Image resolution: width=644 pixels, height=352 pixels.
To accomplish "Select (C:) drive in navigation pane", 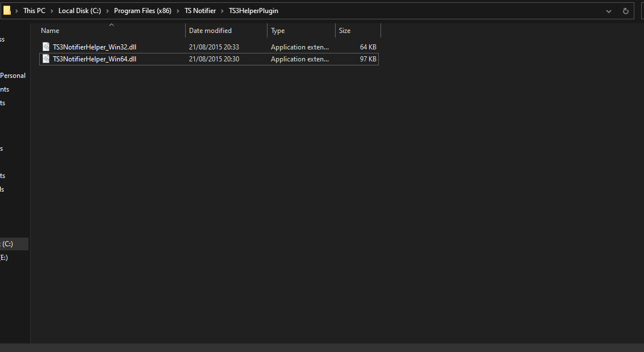I will pyautogui.click(x=14, y=244).
